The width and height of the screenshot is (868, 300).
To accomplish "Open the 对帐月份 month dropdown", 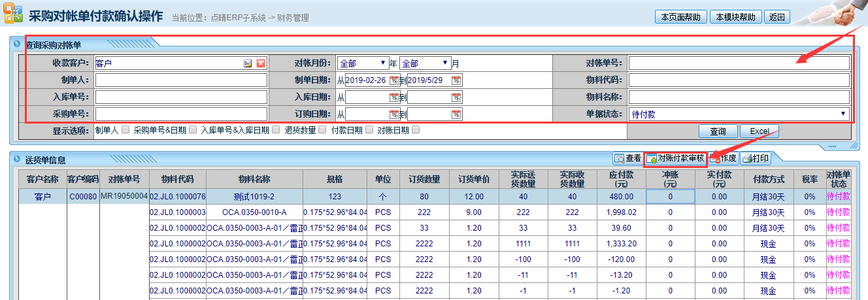I will click(x=426, y=63).
